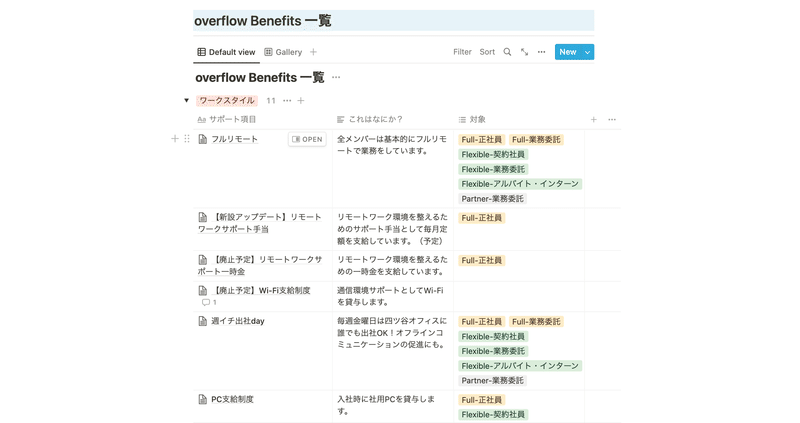This screenshot has height=423, width=800.
Task: Open the comment bubble on Wi-Fi支給制度
Action: click(209, 303)
